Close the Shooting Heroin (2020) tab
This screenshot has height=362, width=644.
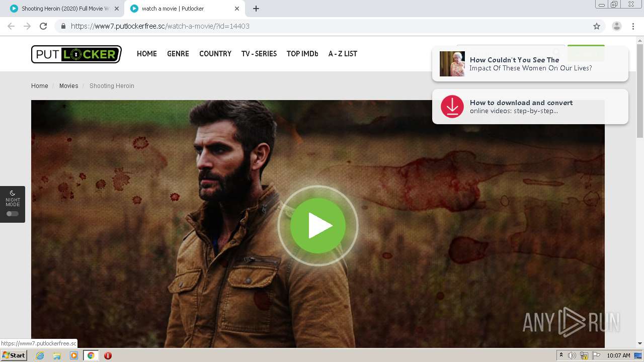click(117, 9)
